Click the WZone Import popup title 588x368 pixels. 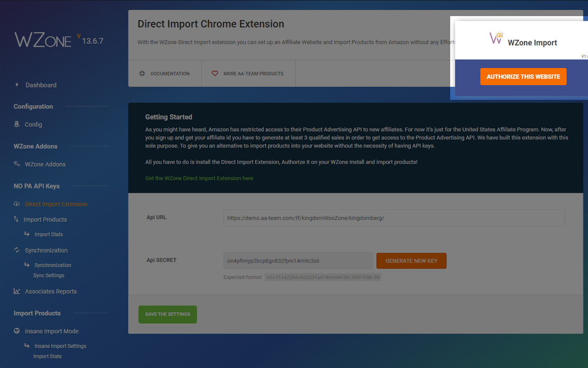[532, 43]
